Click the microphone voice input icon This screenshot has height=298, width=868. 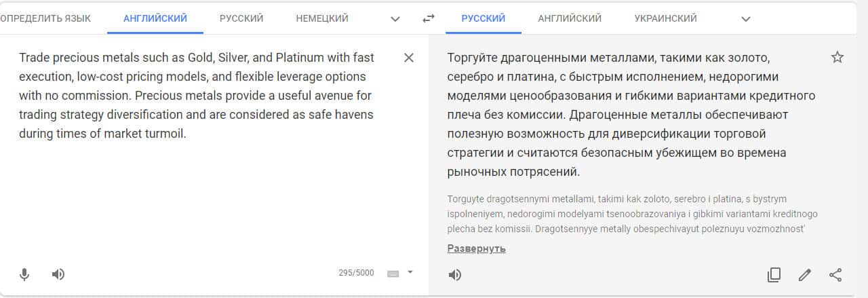pyautogui.click(x=24, y=274)
